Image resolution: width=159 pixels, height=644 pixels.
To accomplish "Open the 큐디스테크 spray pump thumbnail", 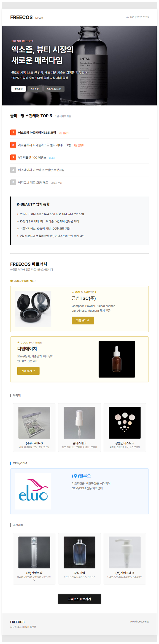I will pyautogui.click(x=80, y=423).
